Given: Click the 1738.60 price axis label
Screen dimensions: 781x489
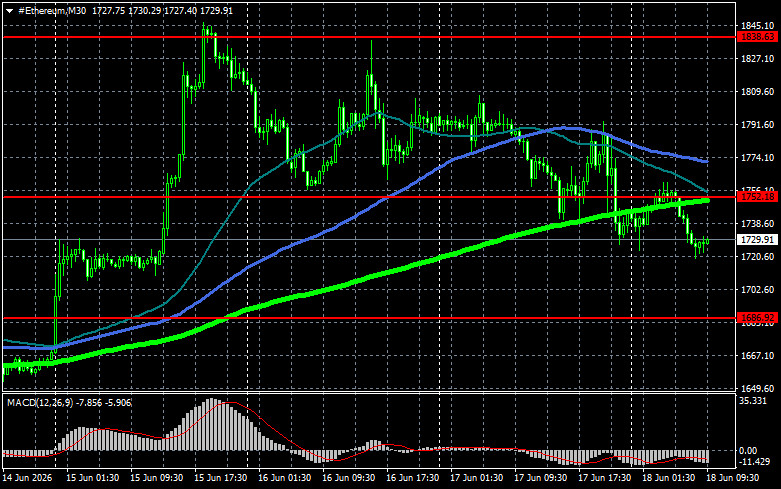Looking at the screenshot, I should point(758,224).
